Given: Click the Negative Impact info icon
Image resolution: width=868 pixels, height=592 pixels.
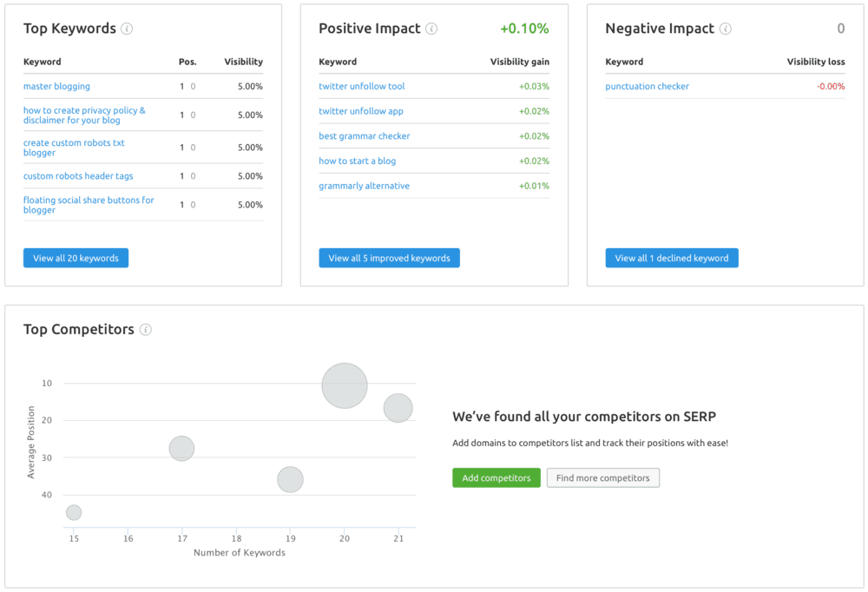Looking at the screenshot, I should (727, 28).
